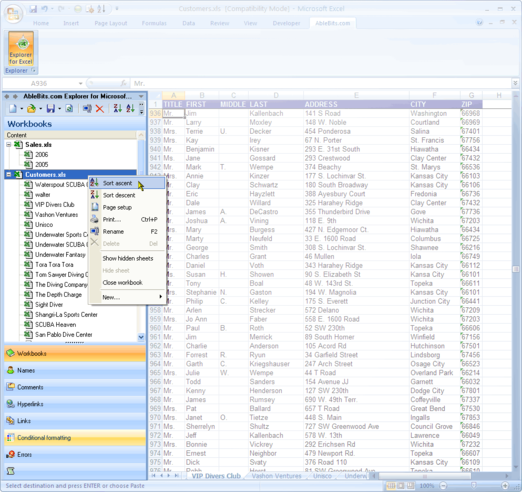Expand the New... submenu arrow
This screenshot has height=492, width=522.
point(161,297)
